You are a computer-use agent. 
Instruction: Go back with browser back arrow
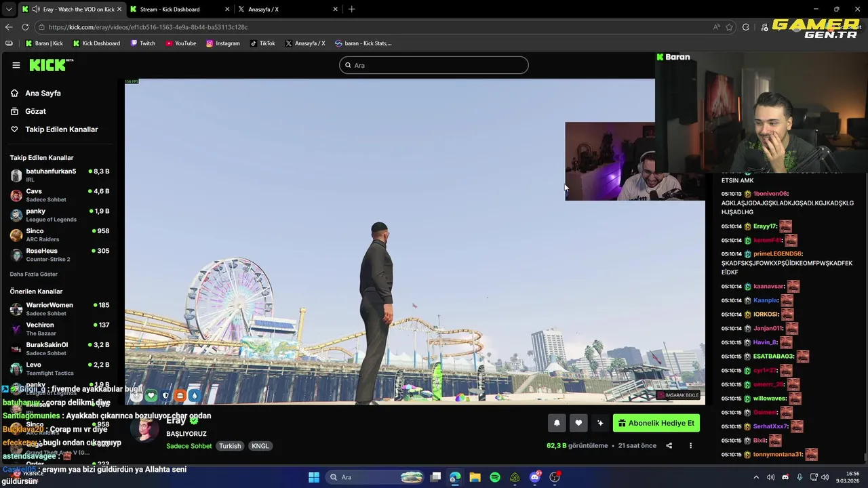point(9,27)
